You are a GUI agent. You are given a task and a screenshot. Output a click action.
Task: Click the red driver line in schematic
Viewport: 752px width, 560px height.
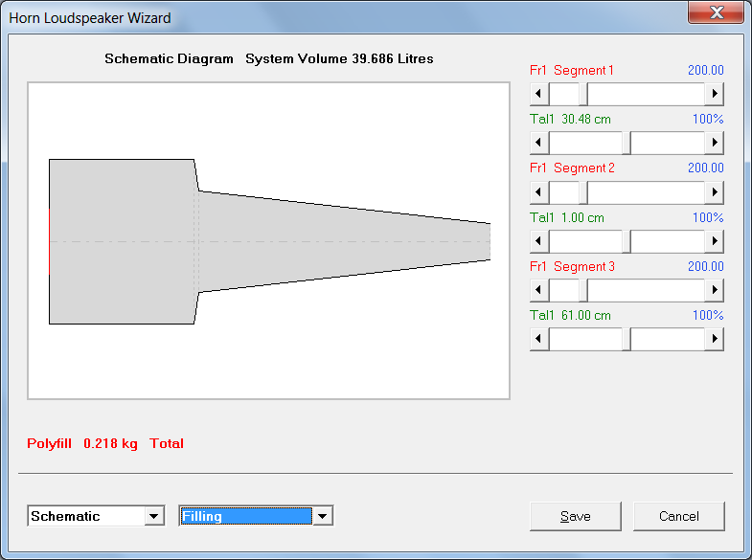click(50, 241)
